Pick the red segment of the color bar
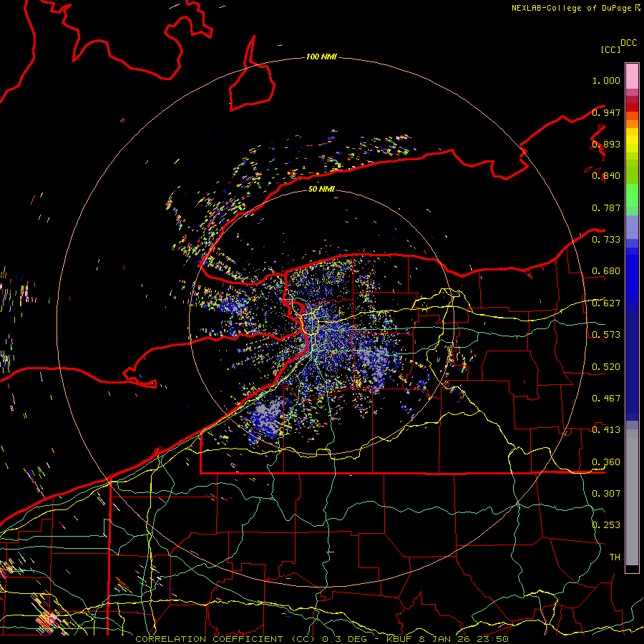Screen dimensions: 644x644 (632, 107)
